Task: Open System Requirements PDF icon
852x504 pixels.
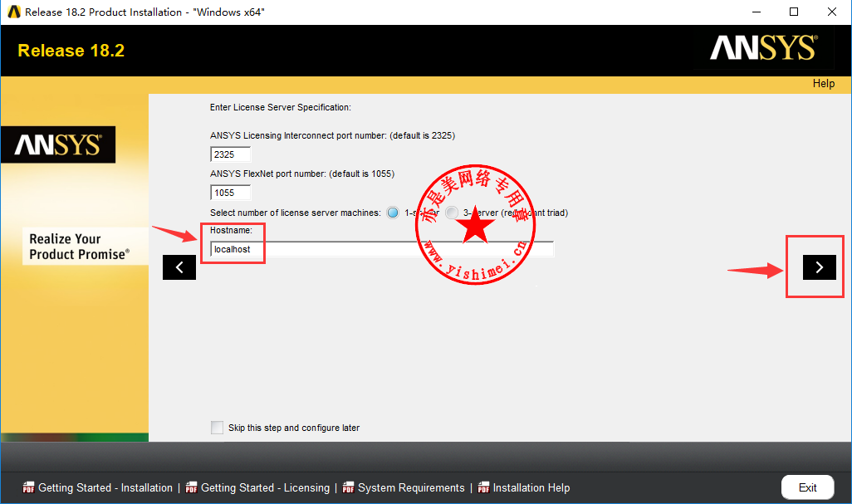Action: tap(348, 487)
